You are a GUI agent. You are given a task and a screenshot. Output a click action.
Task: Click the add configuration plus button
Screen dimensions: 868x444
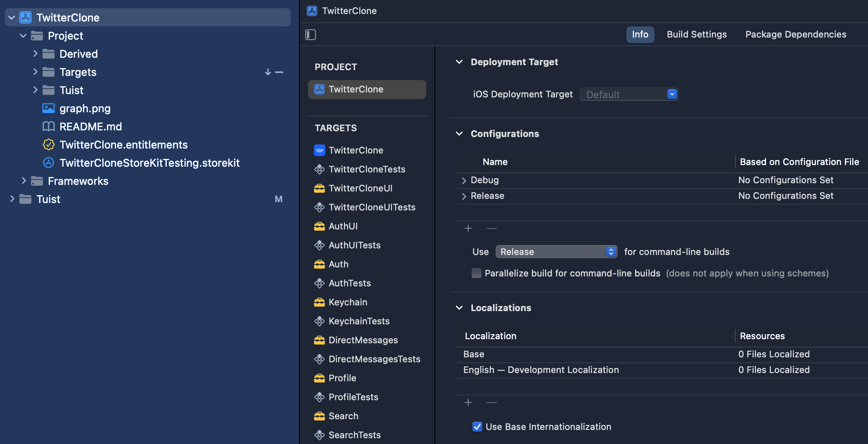point(468,228)
